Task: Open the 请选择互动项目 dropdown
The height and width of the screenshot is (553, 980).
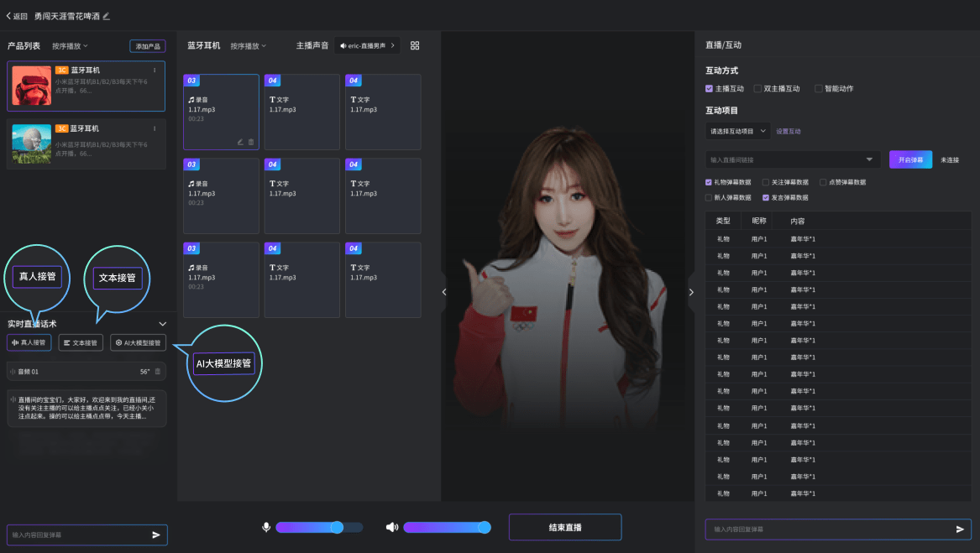Action: click(x=738, y=132)
